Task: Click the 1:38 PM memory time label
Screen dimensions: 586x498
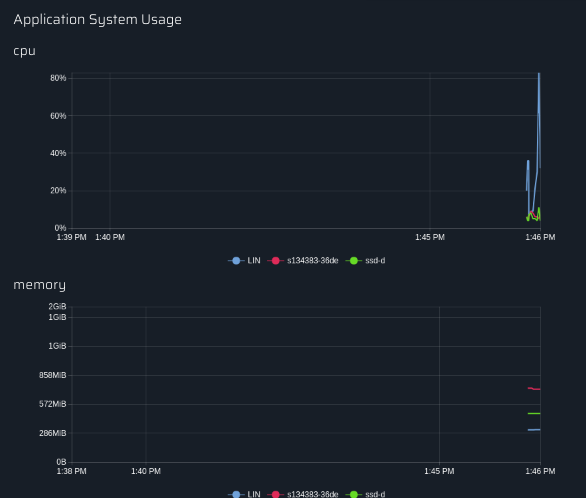Action: click(x=71, y=471)
